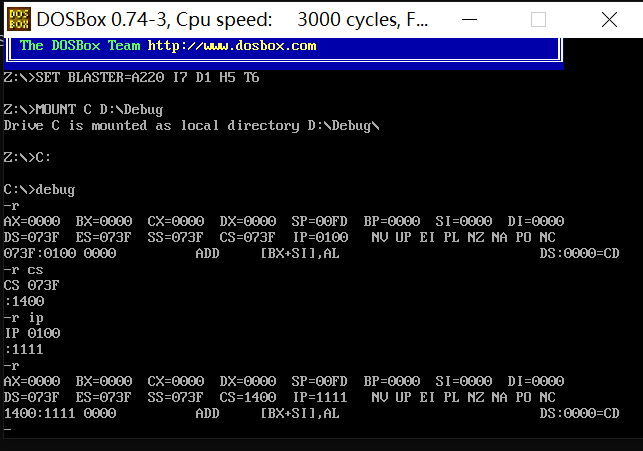Close the DOSBox window
The width and height of the screenshot is (643, 451).
click(x=609, y=19)
